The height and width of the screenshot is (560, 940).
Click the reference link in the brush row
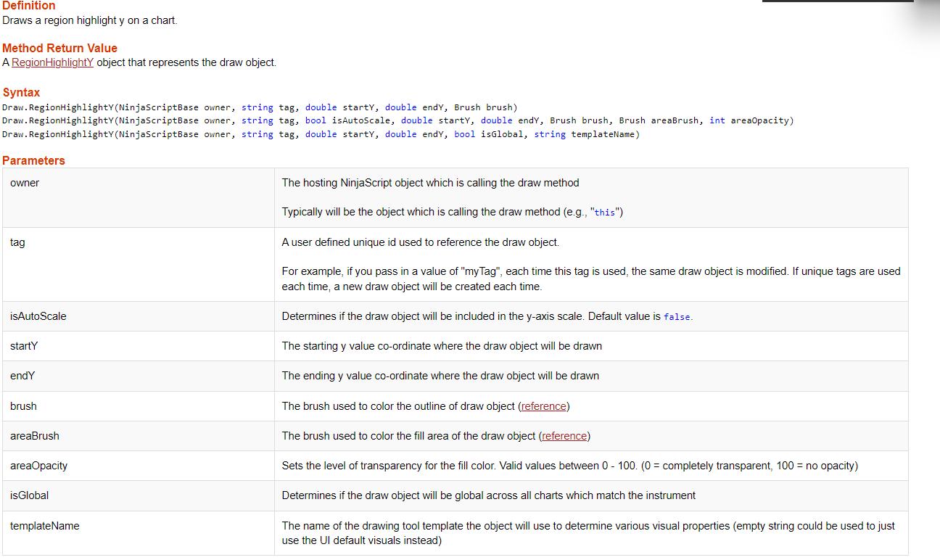click(543, 405)
